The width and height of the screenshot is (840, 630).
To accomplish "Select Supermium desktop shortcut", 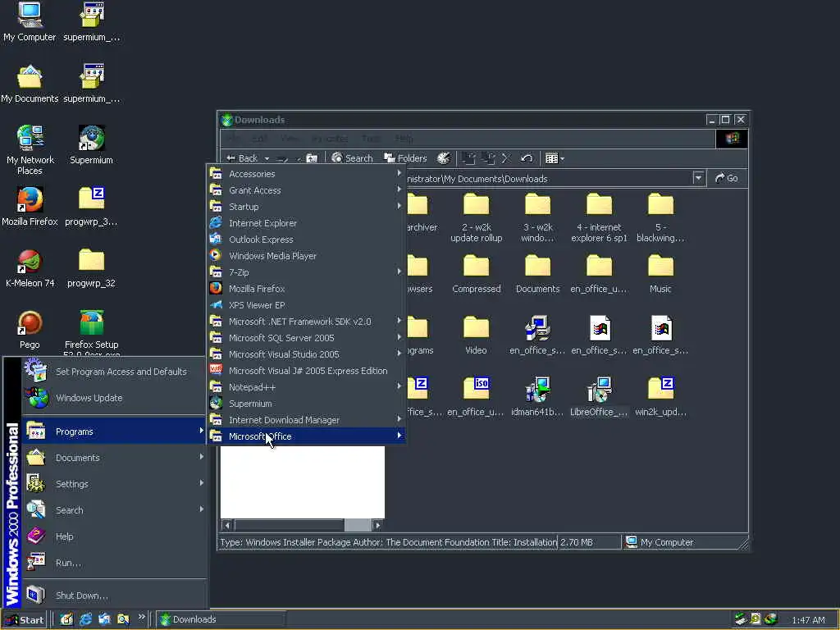I will point(91,144).
